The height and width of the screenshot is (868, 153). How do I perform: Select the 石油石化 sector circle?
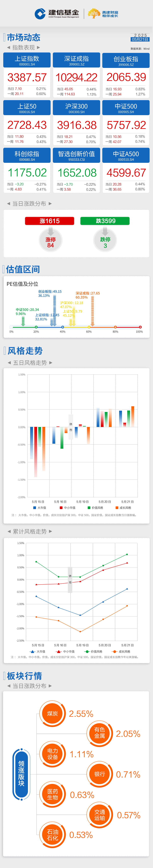pos(52,835)
